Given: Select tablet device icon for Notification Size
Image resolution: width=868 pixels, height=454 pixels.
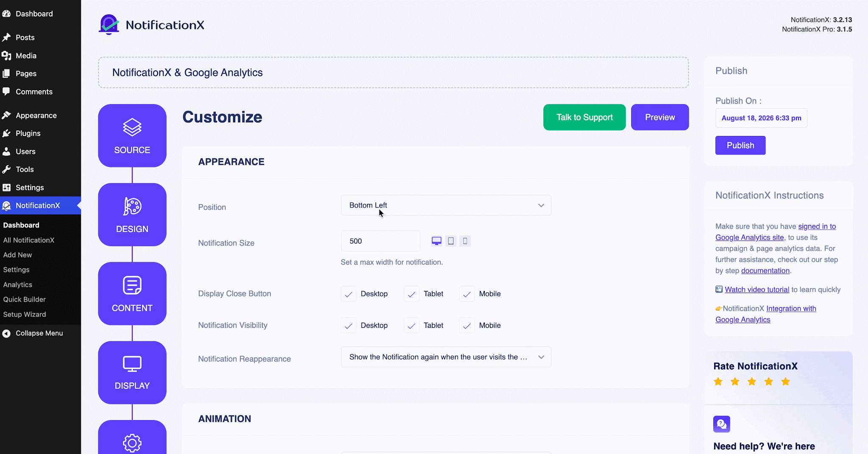Looking at the screenshot, I should [451, 241].
